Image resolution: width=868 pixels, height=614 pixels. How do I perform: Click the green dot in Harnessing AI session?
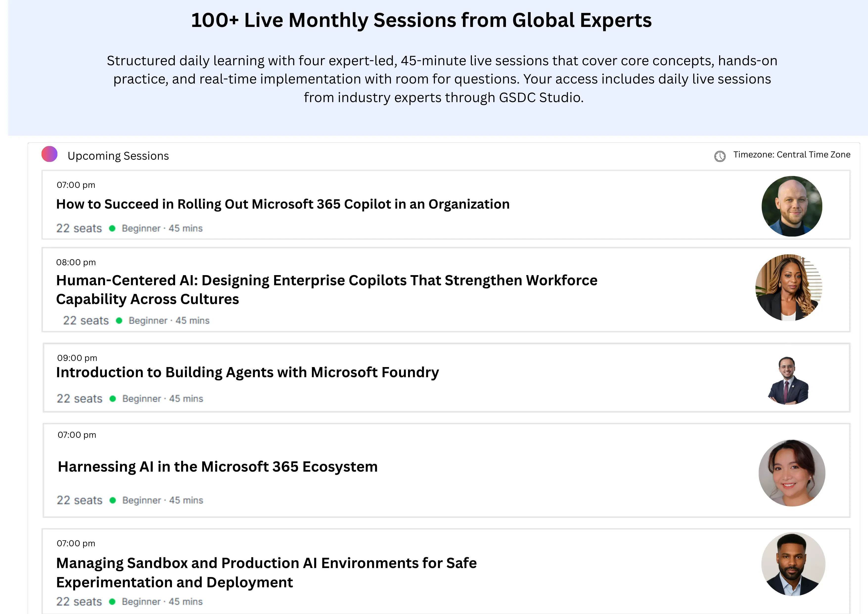(112, 500)
